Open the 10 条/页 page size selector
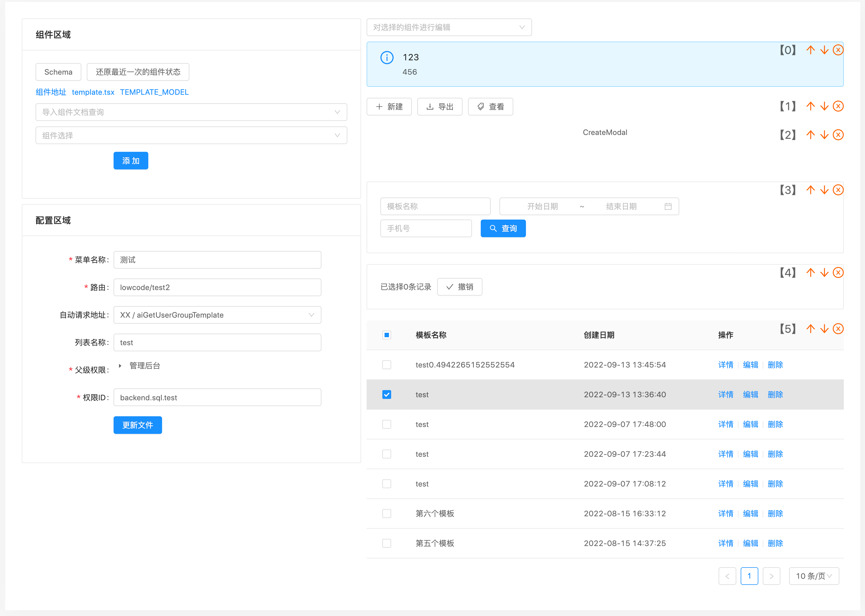The width and height of the screenshot is (865, 616). point(814,576)
